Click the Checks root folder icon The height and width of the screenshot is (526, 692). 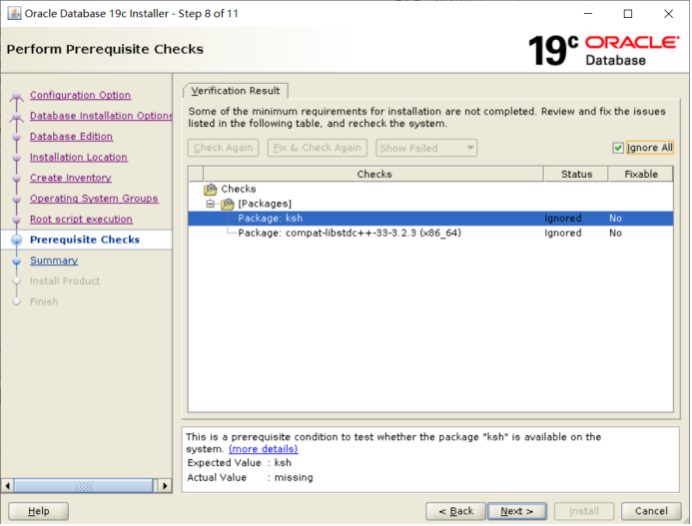pyautogui.click(x=211, y=189)
